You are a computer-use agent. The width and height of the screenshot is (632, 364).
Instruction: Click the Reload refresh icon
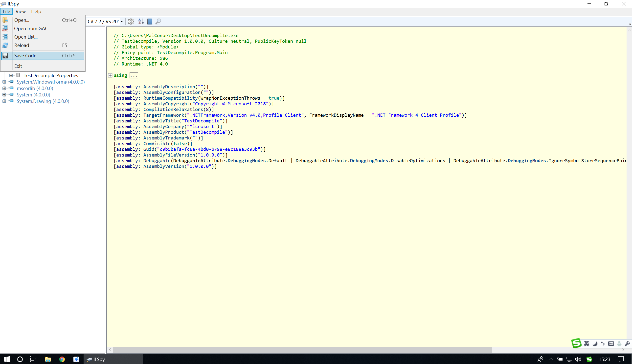(x=5, y=45)
